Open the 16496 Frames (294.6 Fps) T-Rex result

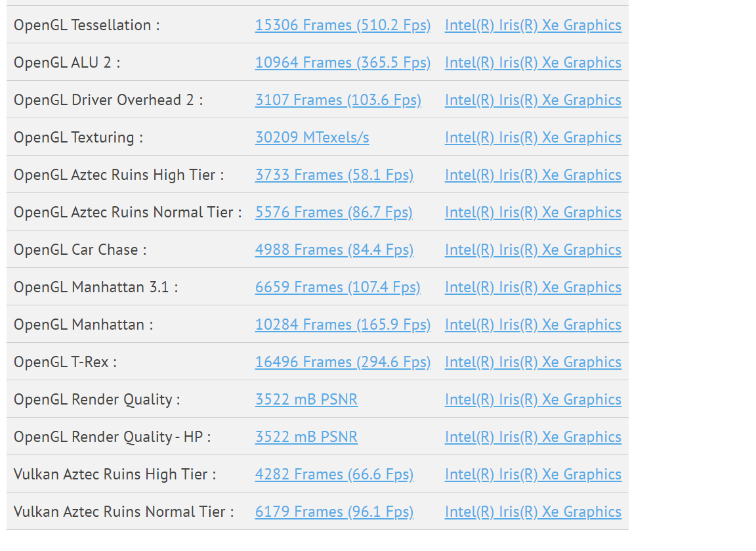(343, 362)
